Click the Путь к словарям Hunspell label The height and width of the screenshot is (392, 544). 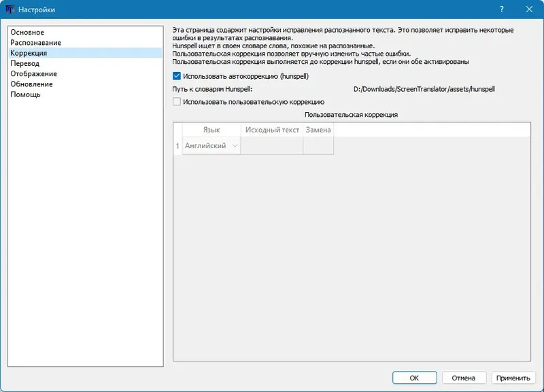212,89
